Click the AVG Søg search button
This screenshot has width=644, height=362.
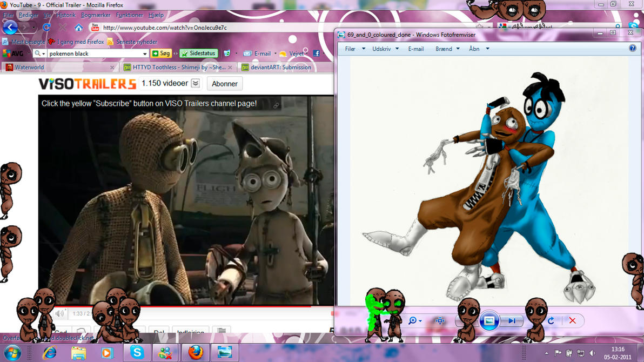[x=161, y=53]
